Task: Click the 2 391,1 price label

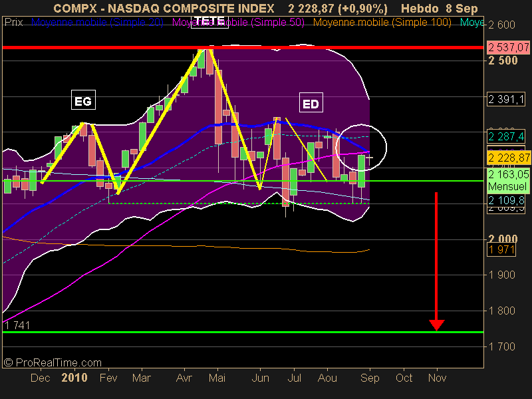Action: pos(506,99)
